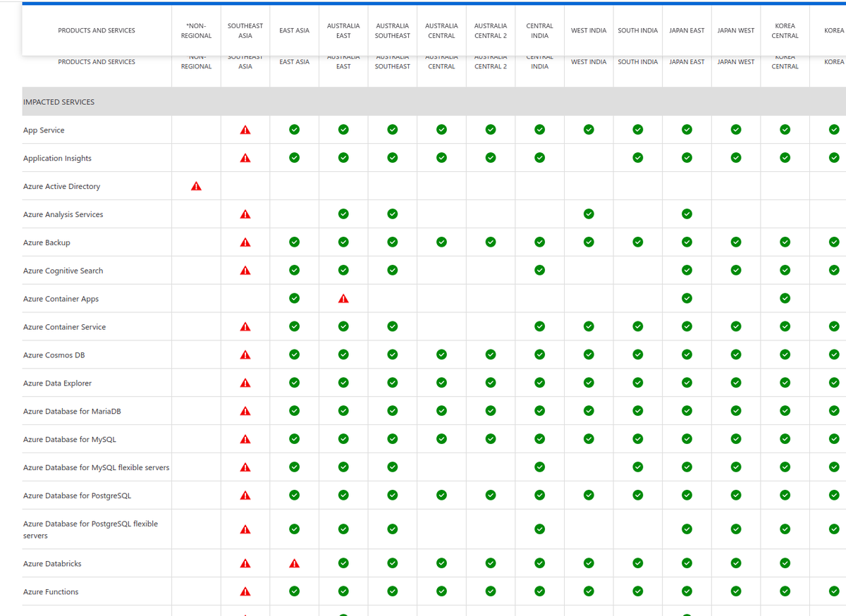
Task: Click the Azure Databricks check under Australia Central
Action: [441, 563]
